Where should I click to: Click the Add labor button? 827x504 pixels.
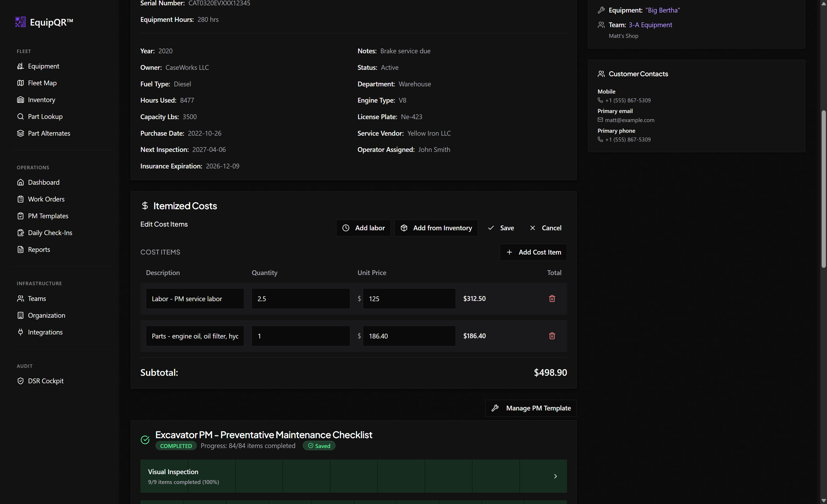[364, 228]
